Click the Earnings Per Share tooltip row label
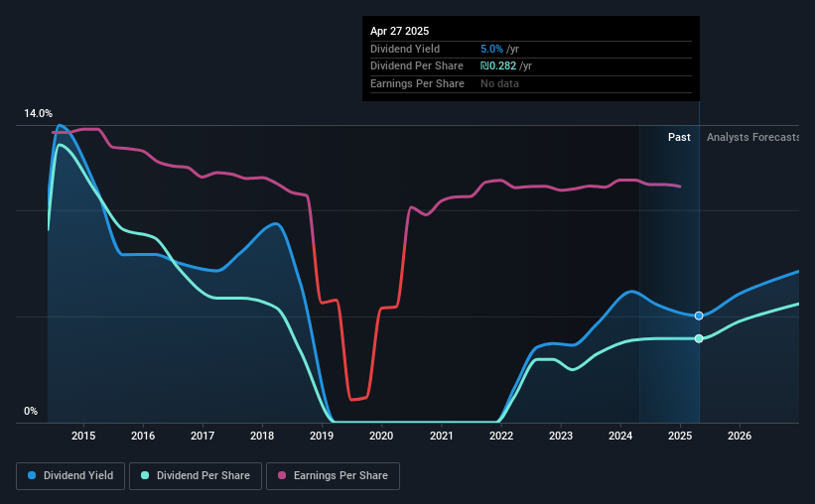815x504 pixels. tap(417, 83)
